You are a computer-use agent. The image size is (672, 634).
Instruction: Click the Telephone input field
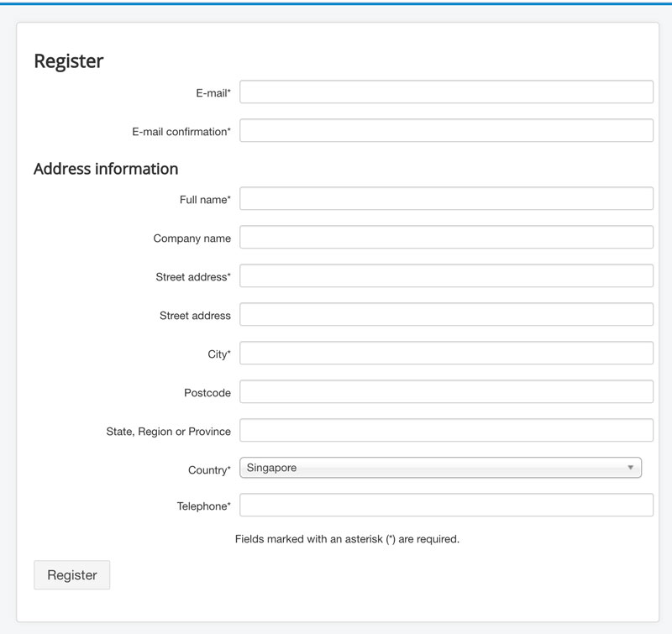(x=446, y=506)
